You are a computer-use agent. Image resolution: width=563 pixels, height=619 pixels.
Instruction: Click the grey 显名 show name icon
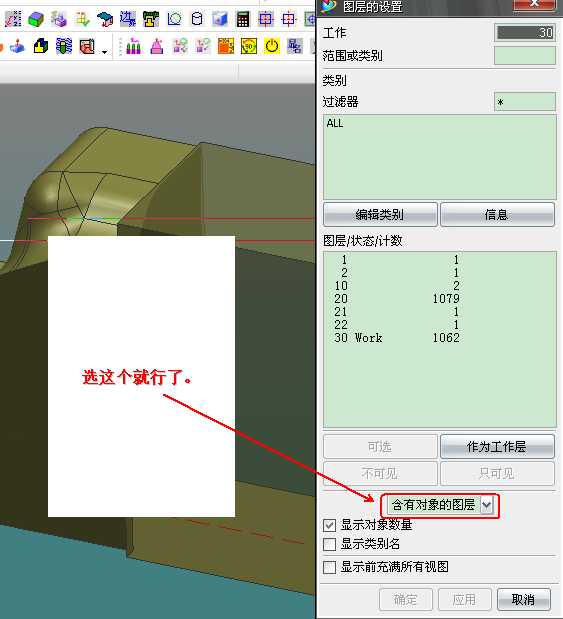(x=295, y=47)
